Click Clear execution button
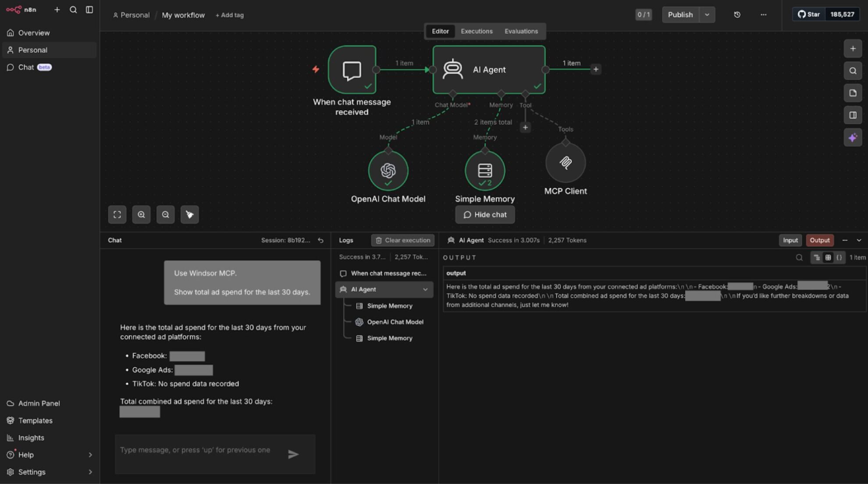This screenshot has width=868, height=484. [402, 240]
